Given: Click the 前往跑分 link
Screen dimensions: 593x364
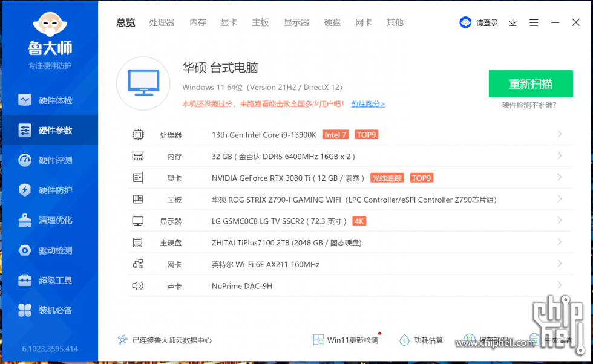Looking at the screenshot, I should [x=368, y=104].
